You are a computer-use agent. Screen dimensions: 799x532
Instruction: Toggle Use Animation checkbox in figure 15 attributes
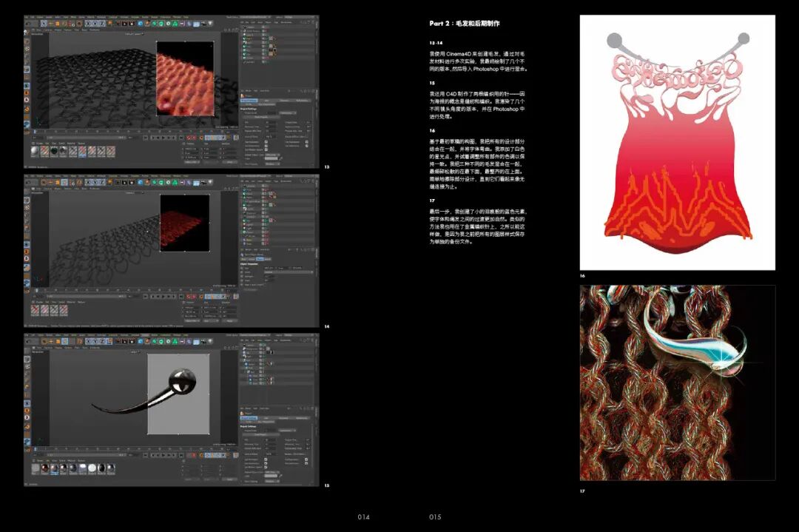tap(266, 459)
